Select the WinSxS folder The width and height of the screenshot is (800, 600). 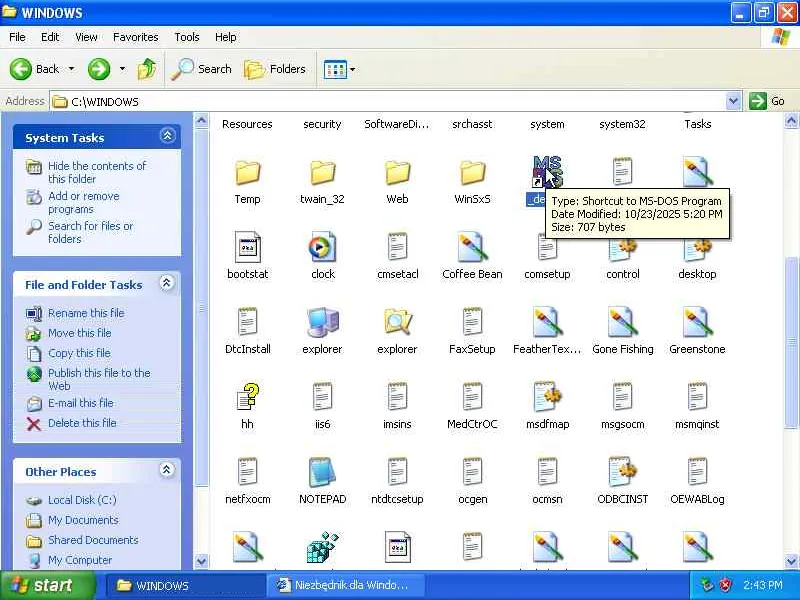tap(472, 173)
